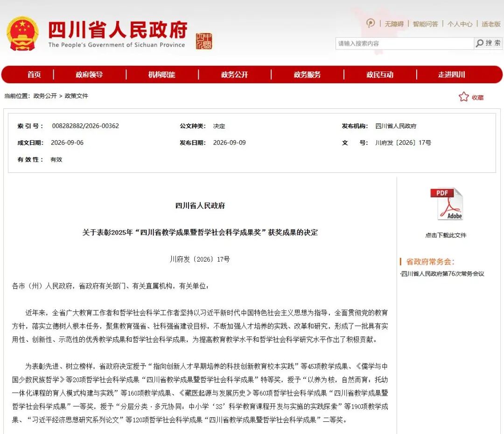Open 走进四川 menu item
Viewport: 504px width, 434px height.
(451, 75)
